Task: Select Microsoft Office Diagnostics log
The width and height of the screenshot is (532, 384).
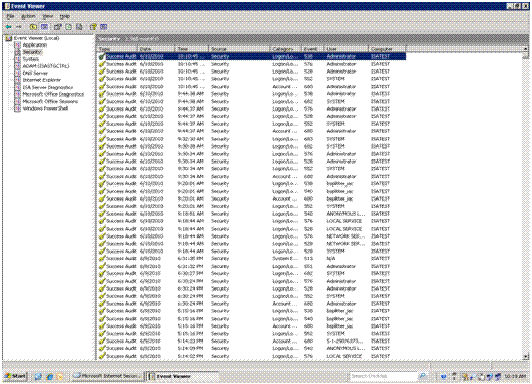Action: [x=53, y=94]
